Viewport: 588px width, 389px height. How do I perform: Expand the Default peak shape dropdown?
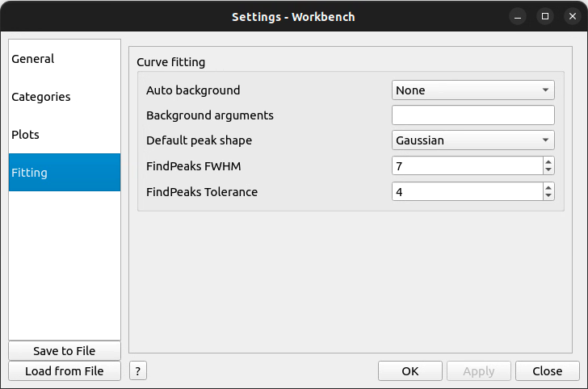pos(472,140)
